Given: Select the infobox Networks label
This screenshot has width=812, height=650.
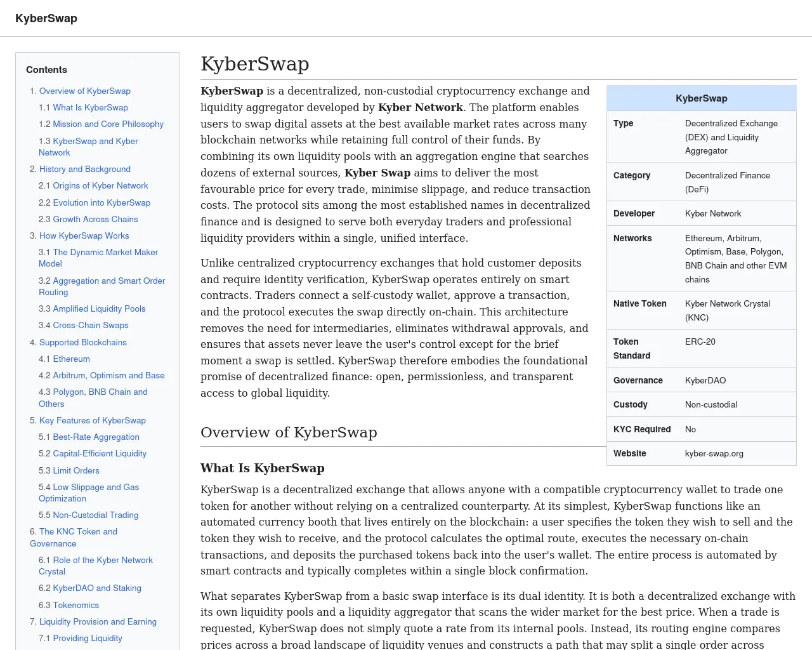Looking at the screenshot, I should [x=632, y=238].
